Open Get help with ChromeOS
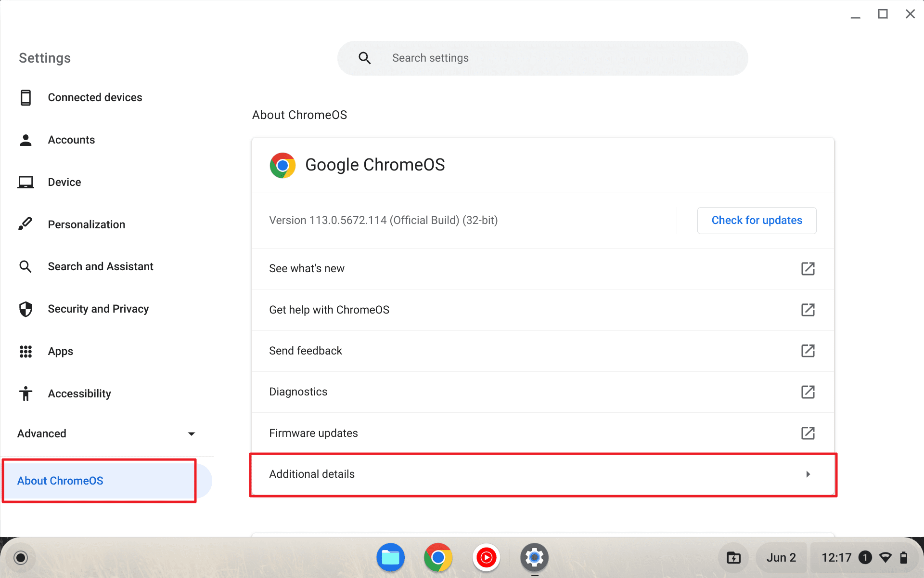 click(543, 310)
